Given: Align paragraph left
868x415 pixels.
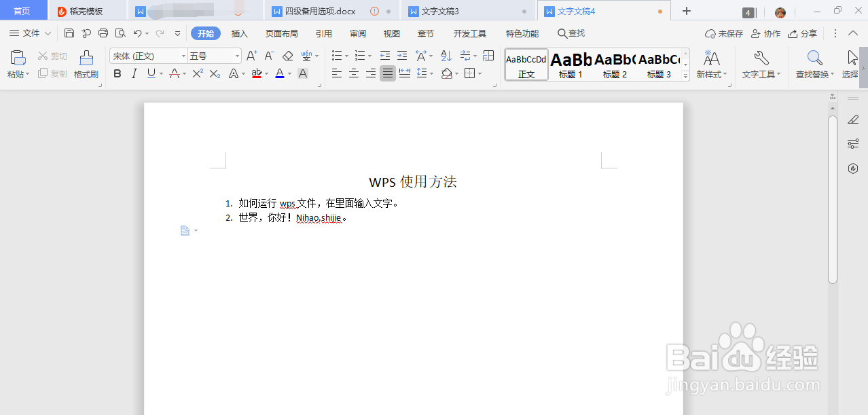Looking at the screenshot, I should 337,73.
